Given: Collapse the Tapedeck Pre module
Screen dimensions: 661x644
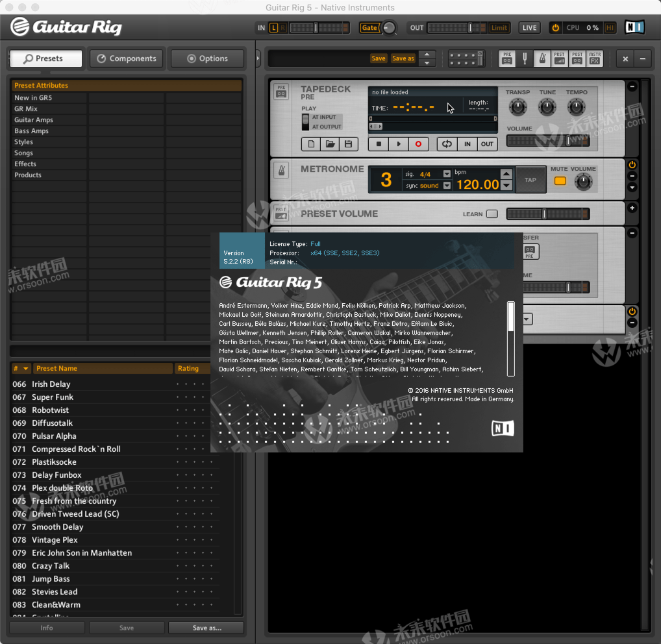Looking at the screenshot, I should point(632,86).
